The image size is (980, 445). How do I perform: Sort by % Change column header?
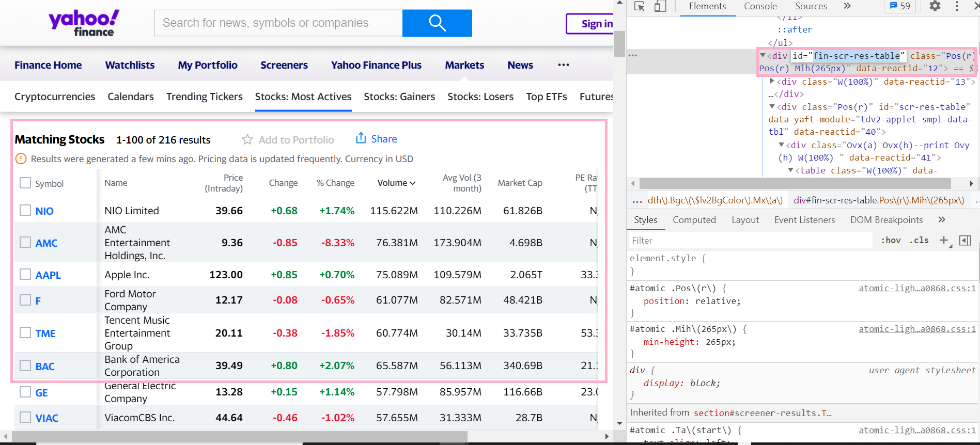pyautogui.click(x=335, y=183)
